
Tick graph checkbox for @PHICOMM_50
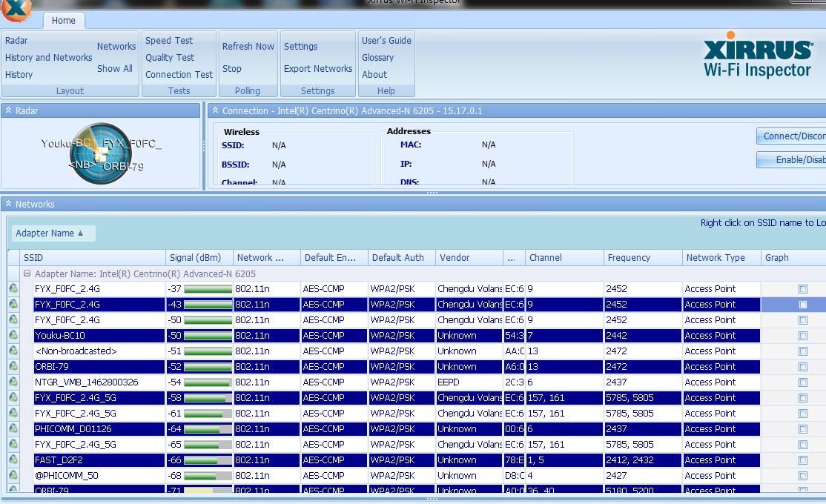point(803,476)
